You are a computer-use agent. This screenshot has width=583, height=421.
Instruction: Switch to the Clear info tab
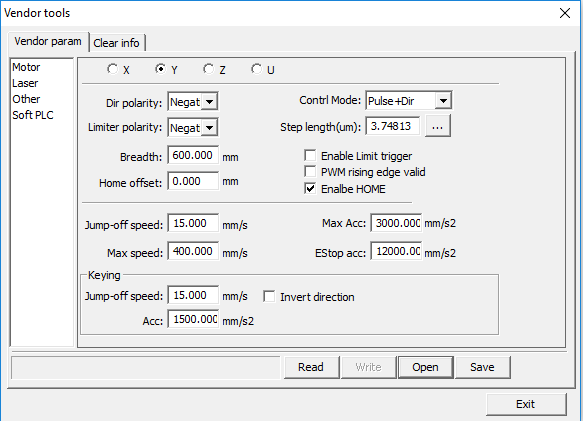point(116,43)
